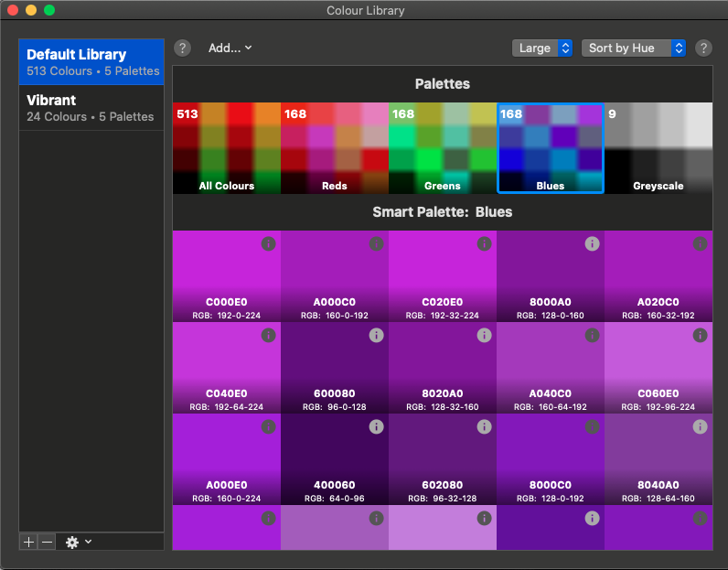Select the Vibrant library
Image resolution: width=728 pixels, height=570 pixels.
91,108
